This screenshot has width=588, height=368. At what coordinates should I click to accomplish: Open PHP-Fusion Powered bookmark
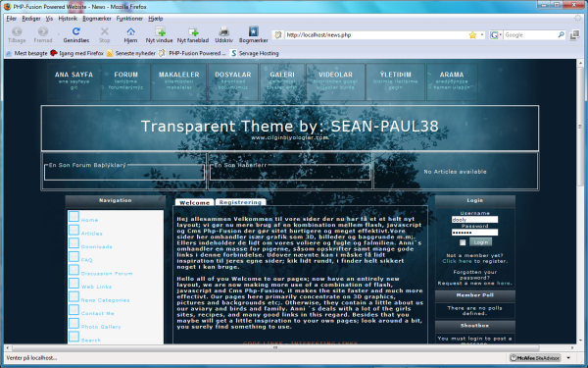tap(192, 53)
